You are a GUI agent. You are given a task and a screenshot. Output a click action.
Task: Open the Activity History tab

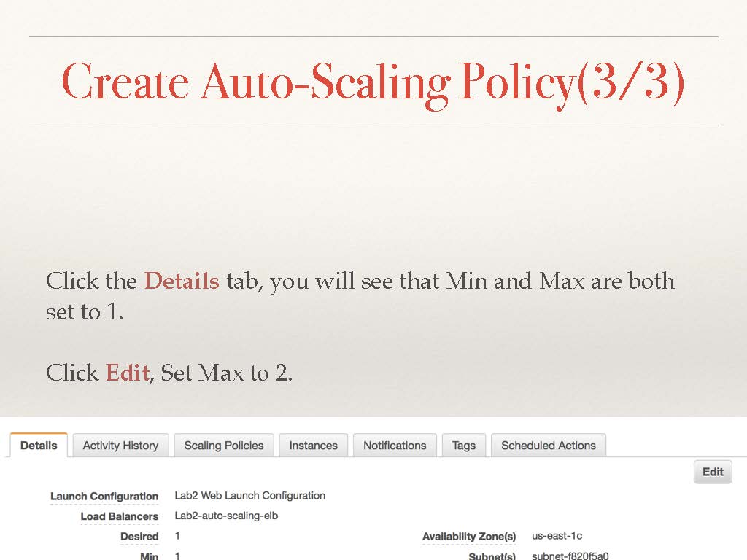coord(120,446)
